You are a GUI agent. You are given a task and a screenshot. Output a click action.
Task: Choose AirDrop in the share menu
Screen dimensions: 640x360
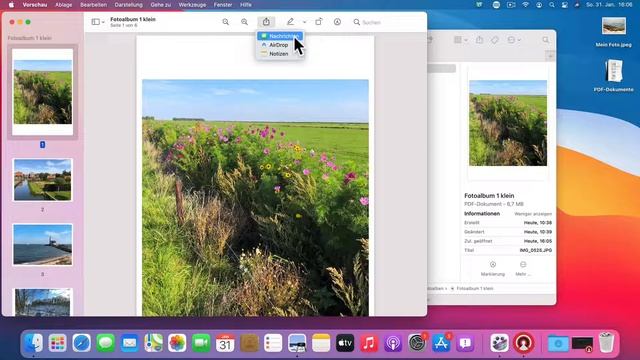pos(280,45)
